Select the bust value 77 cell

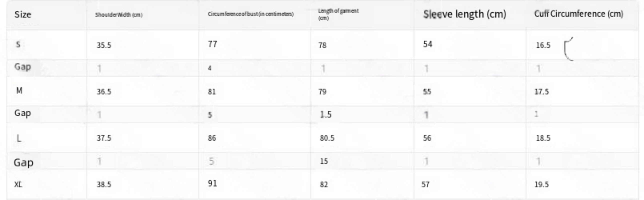click(212, 44)
